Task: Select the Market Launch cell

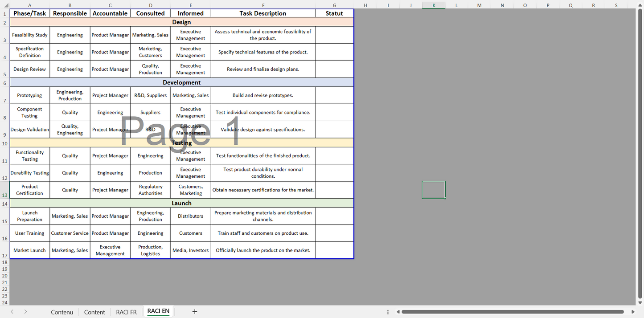Action: coord(29,250)
